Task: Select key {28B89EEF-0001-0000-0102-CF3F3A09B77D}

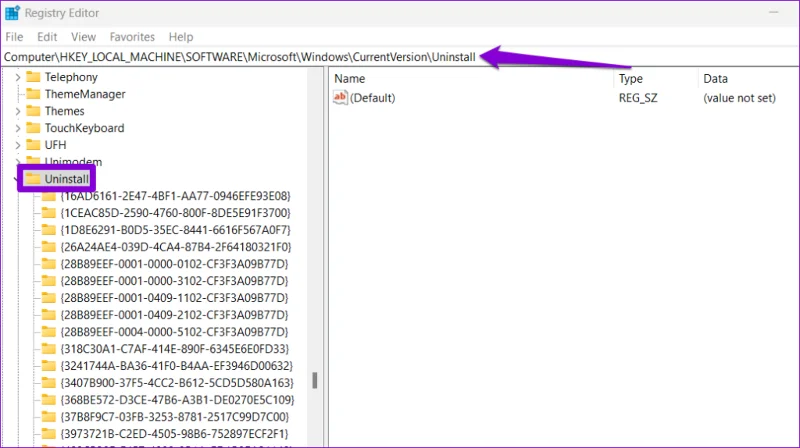Action: coord(174,264)
